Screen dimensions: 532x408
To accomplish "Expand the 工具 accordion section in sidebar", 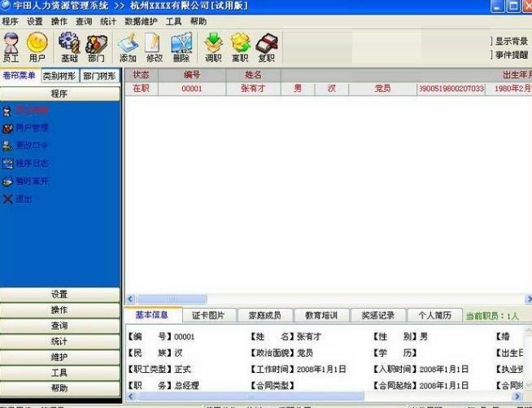I will 59,372.
